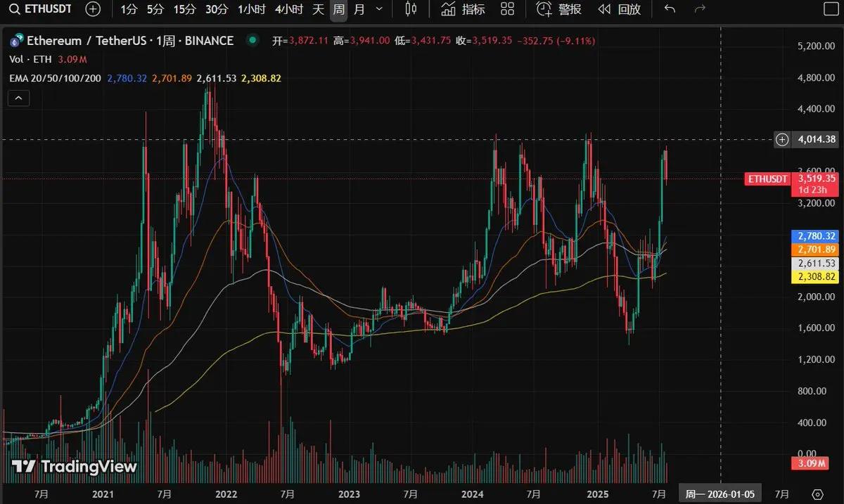844x504 pixels.
Task: Open chart settings gear at bottom right
Action: [817, 494]
